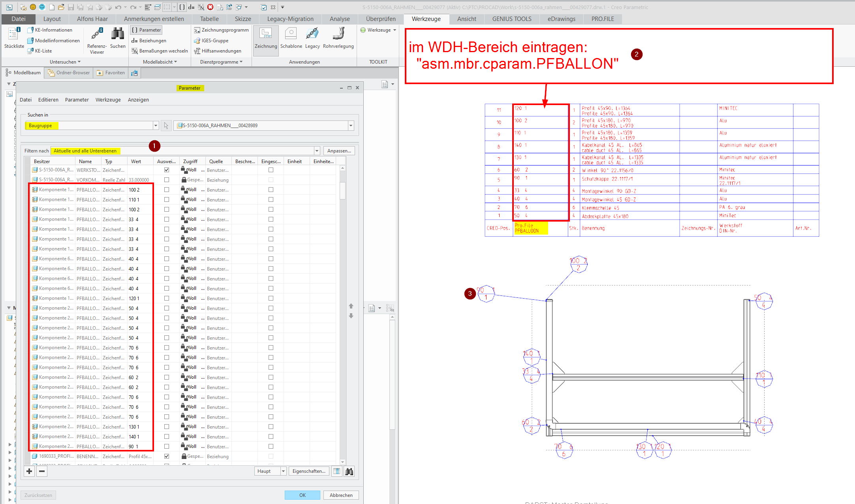The width and height of the screenshot is (855, 504).
Task: Toggle Eingesc checkbox for WERKSTO row
Action: tap(271, 170)
